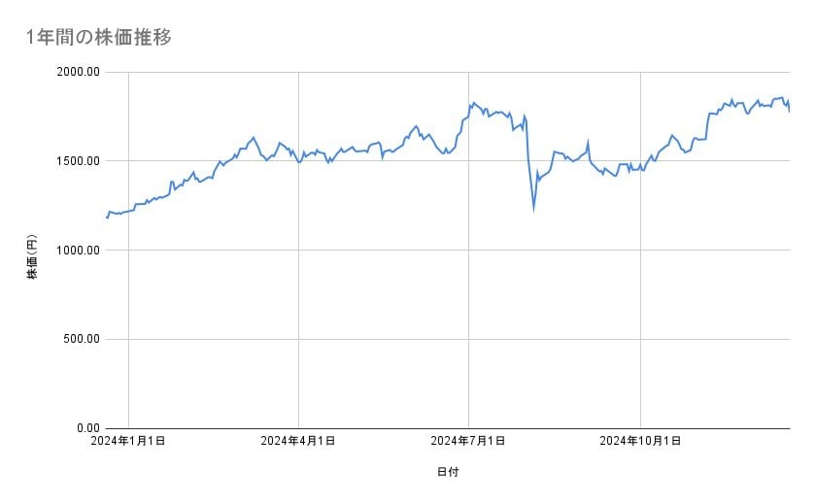Image resolution: width=815 pixels, height=504 pixels.
Task: Click the 2000.00 y-axis label
Action: click(x=79, y=72)
